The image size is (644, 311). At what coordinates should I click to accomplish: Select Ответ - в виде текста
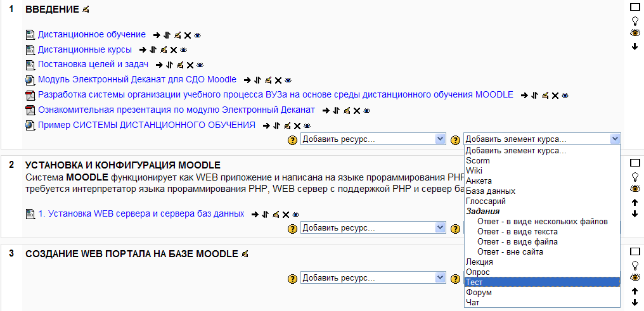542,232
